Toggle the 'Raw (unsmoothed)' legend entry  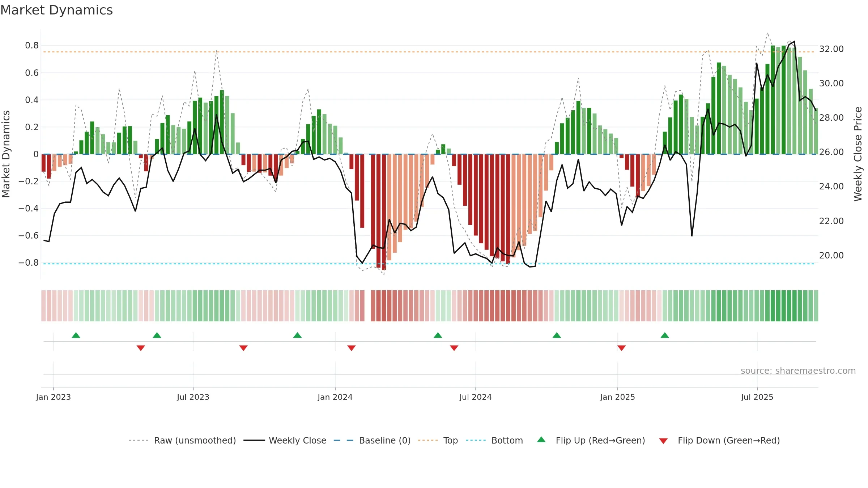tap(182, 440)
